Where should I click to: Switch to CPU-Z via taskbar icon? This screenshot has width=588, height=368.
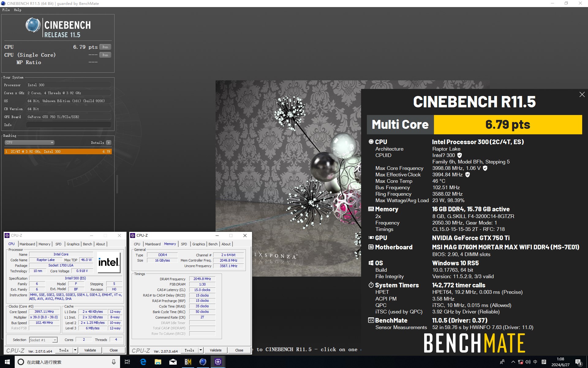[218, 362]
